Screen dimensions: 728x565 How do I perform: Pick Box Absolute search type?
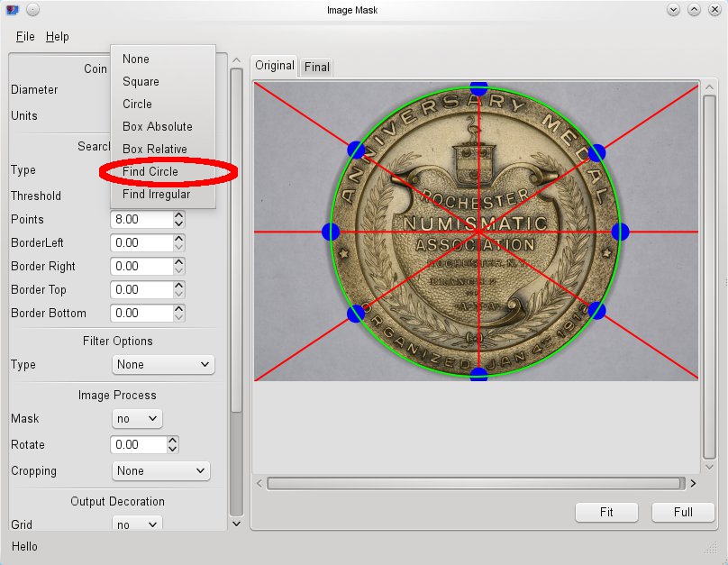[163, 127]
